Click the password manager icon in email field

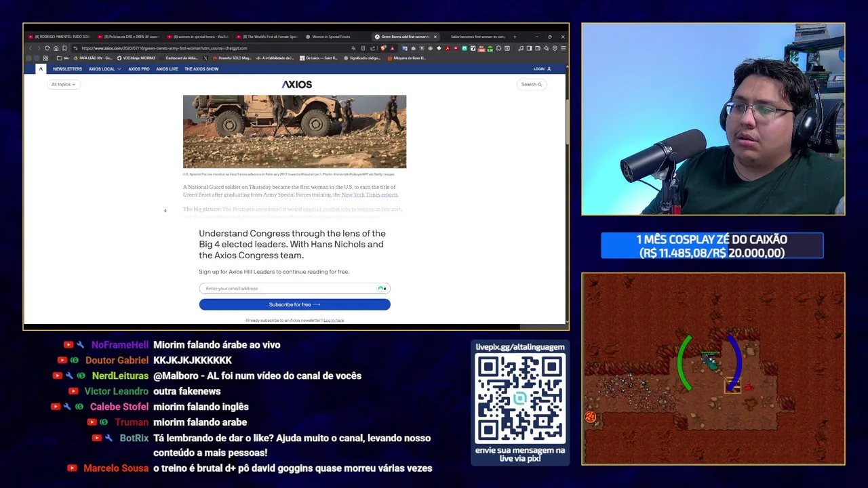[382, 288]
